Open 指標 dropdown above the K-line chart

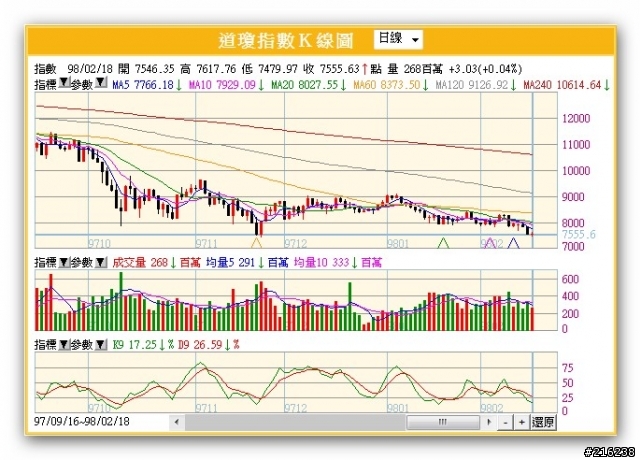pos(64,83)
